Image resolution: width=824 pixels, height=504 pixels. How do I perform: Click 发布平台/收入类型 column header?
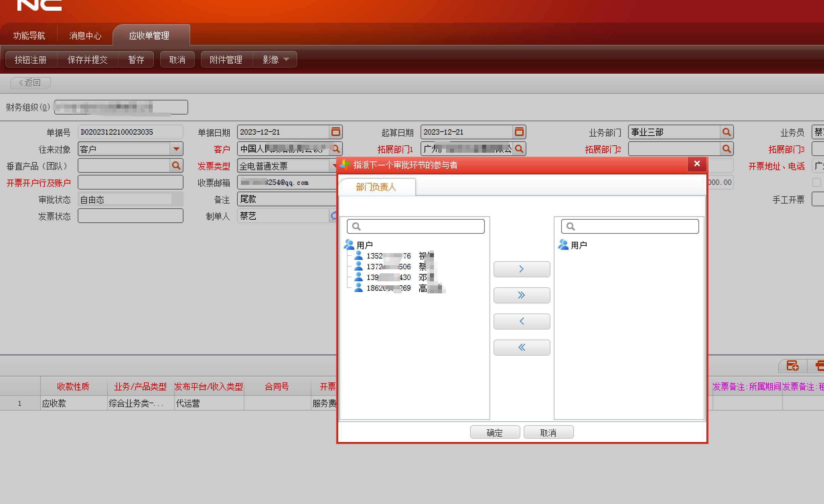click(x=209, y=386)
